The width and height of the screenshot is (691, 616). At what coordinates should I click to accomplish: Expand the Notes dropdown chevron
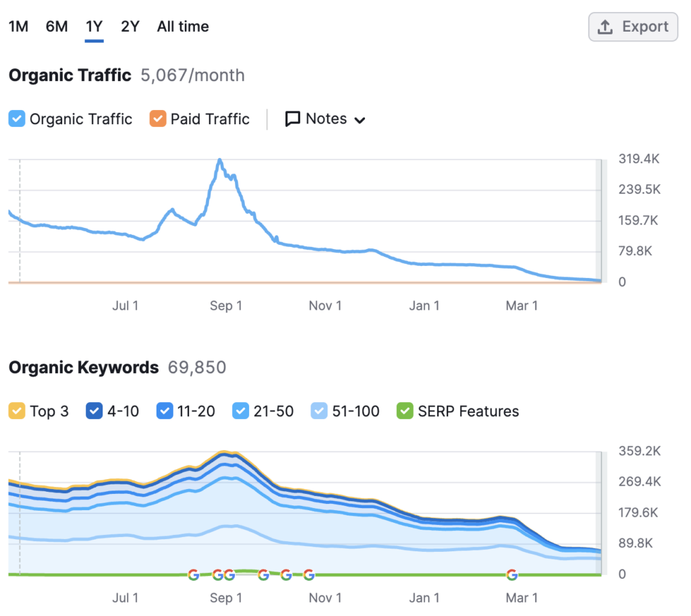[x=360, y=120]
